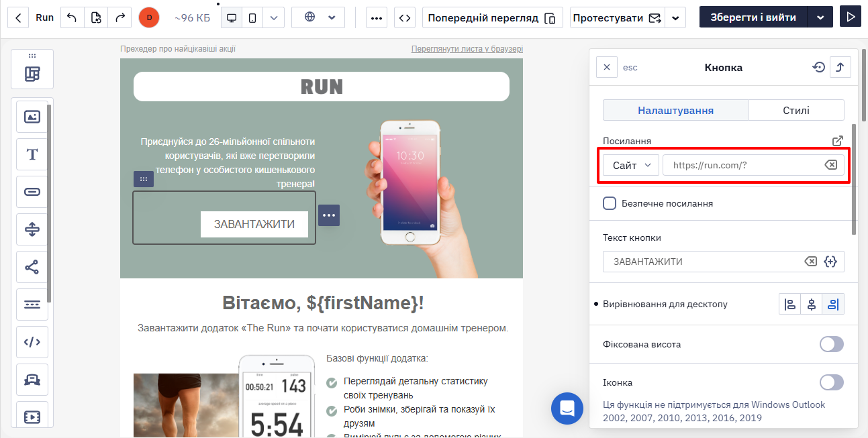The image size is (868, 438).
Task: Switch to the Налаштування tab
Action: tap(675, 110)
